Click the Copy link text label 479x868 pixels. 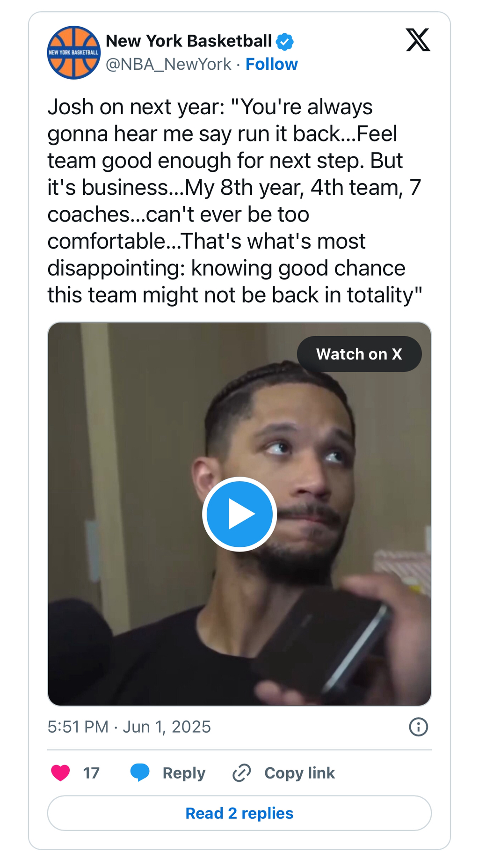click(299, 773)
